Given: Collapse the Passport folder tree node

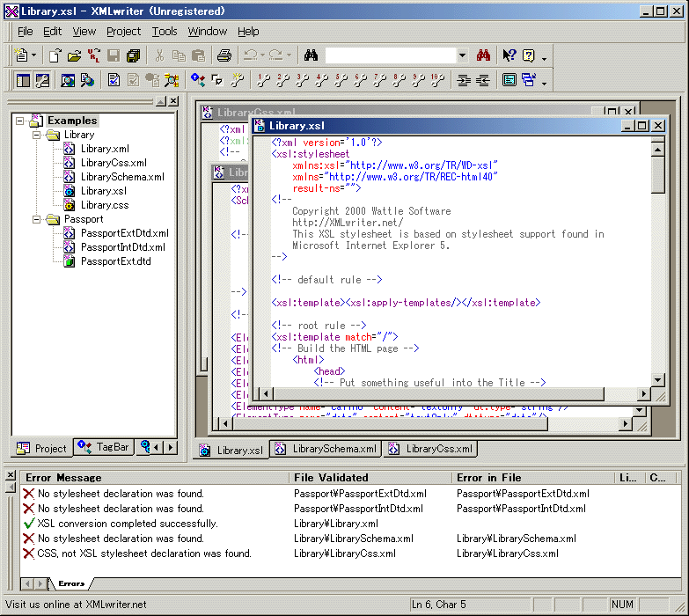Looking at the screenshot, I should (x=37, y=219).
